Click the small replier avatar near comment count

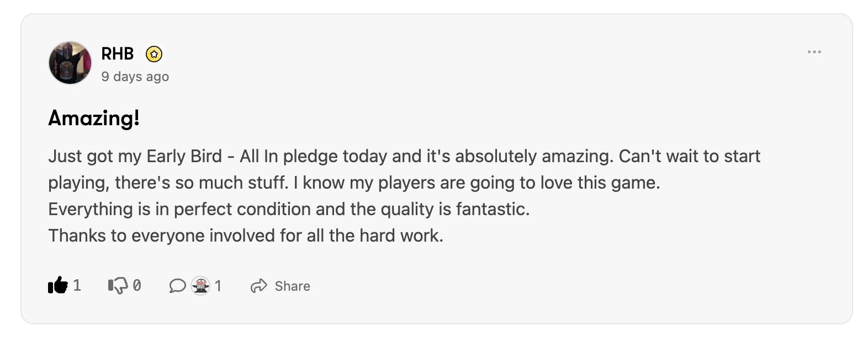200,286
